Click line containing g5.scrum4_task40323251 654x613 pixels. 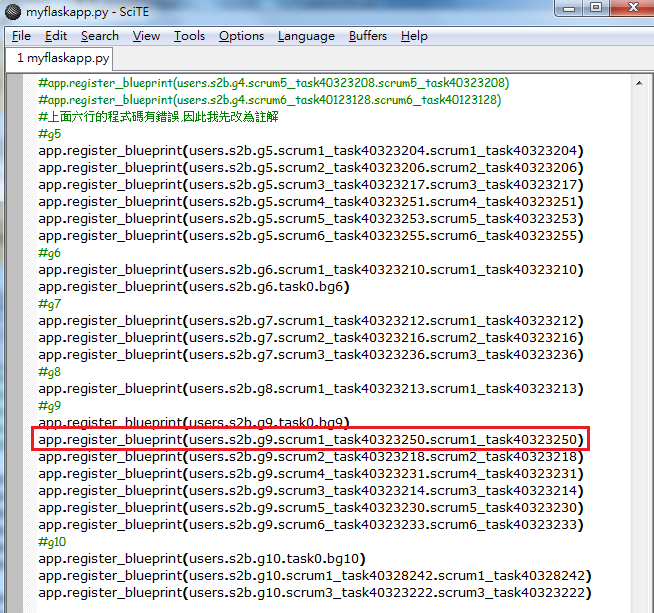pyautogui.click(x=311, y=202)
